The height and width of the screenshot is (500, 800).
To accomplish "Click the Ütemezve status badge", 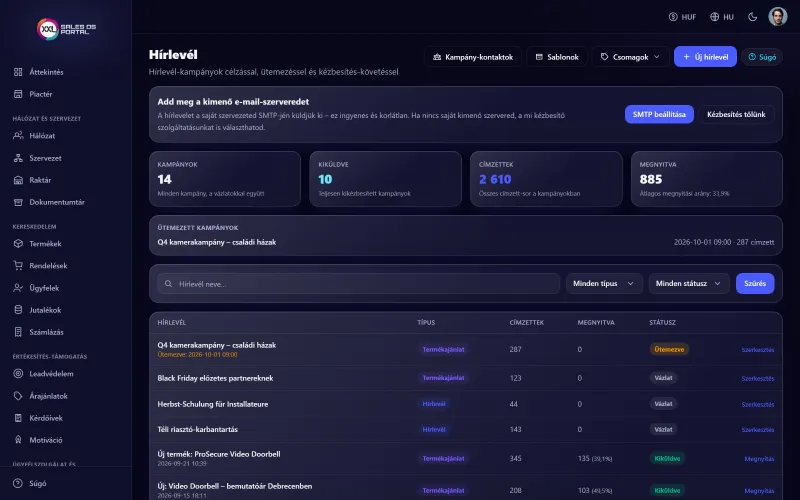I will click(x=669, y=349).
